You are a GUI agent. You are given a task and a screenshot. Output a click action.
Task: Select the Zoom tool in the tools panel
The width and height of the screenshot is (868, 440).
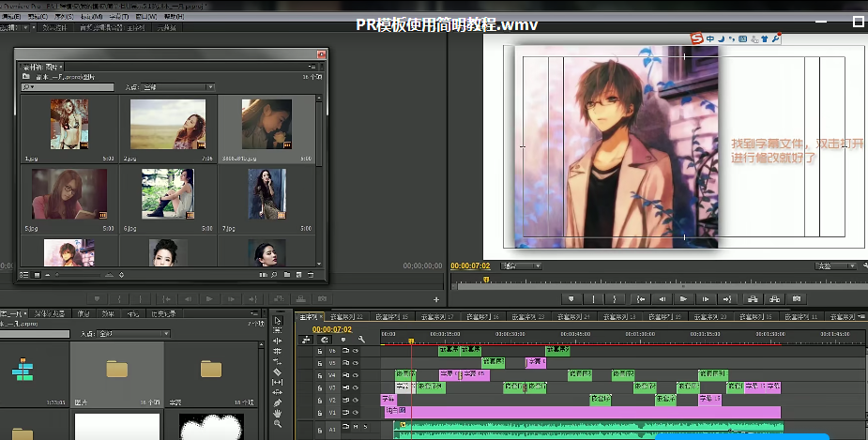278,424
